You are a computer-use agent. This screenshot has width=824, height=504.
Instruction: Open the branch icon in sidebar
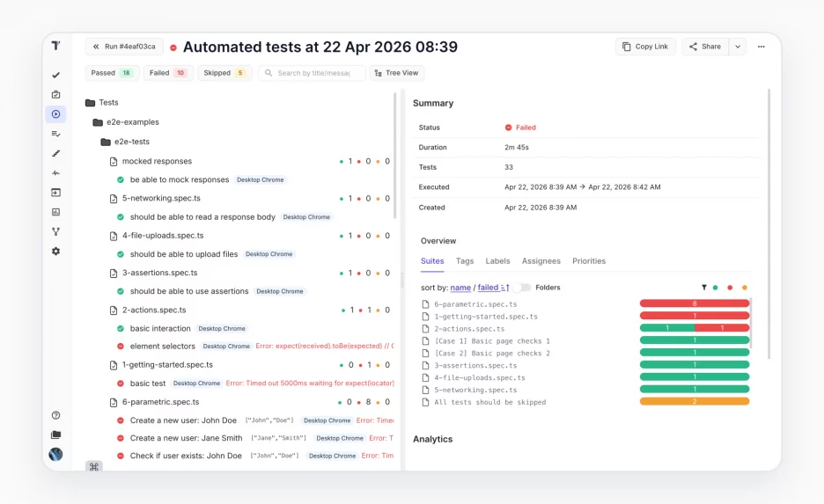click(x=55, y=231)
